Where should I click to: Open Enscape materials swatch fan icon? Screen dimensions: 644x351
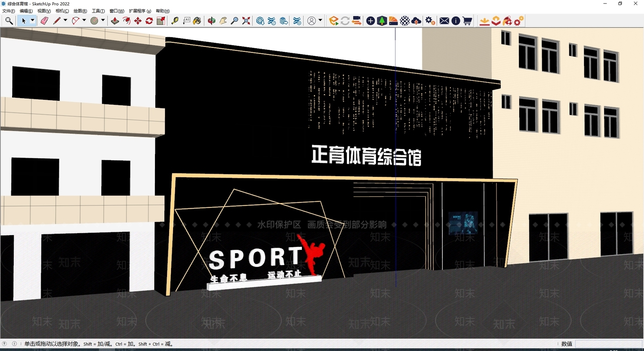click(394, 21)
